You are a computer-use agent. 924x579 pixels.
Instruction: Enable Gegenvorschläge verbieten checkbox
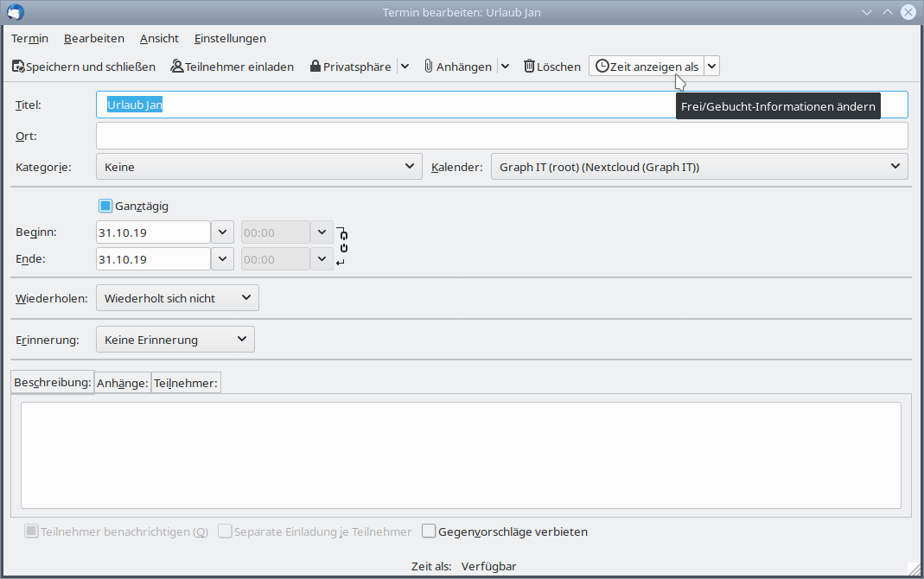click(429, 531)
